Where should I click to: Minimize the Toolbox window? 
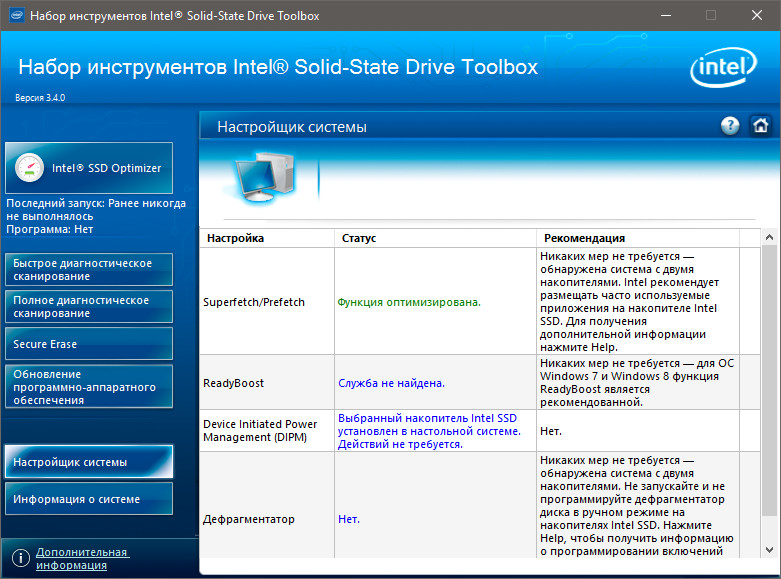(666, 15)
